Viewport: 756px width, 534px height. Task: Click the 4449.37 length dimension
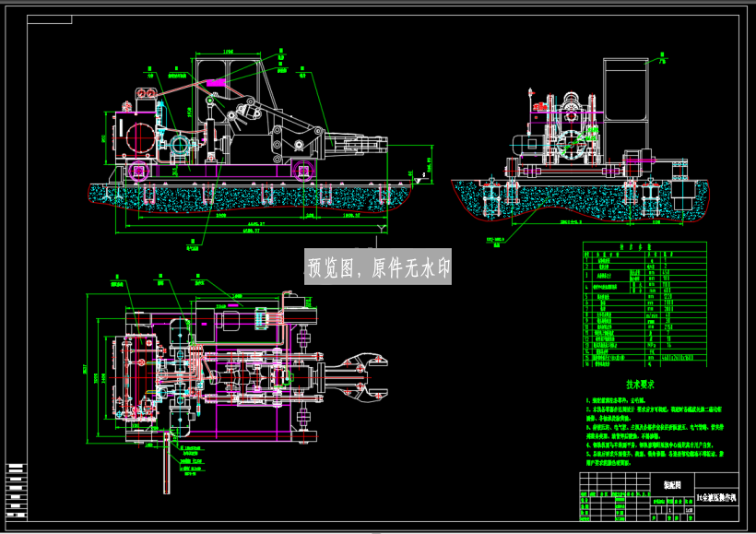click(255, 224)
